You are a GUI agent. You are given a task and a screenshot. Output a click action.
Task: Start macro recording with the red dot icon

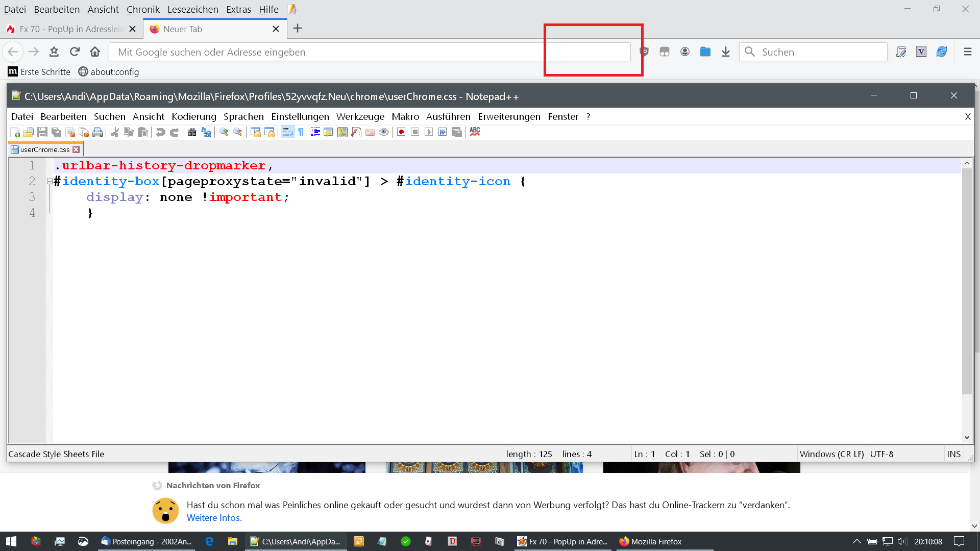[x=401, y=132]
